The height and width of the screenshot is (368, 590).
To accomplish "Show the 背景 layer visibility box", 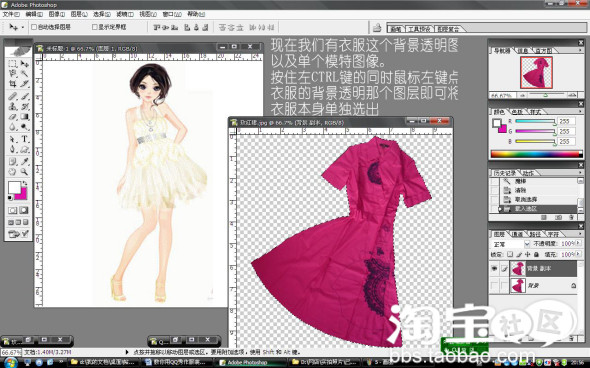I will point(494,286).
